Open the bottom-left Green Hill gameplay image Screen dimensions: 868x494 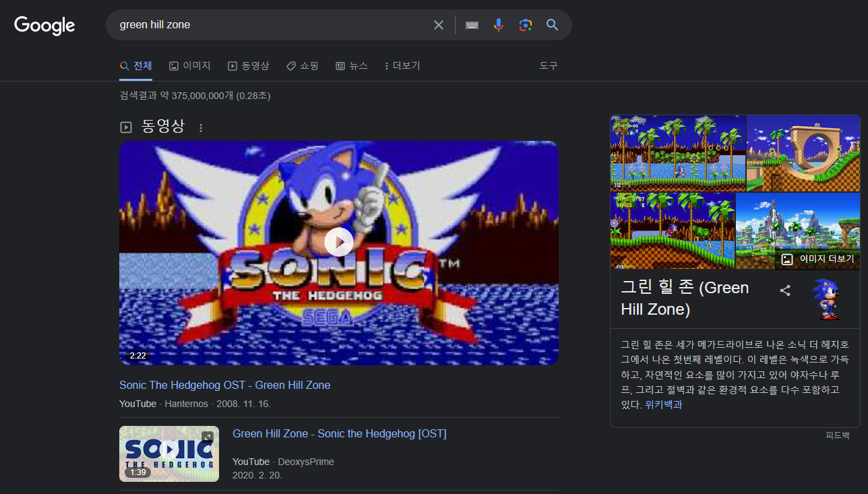[x=673, y=231]
